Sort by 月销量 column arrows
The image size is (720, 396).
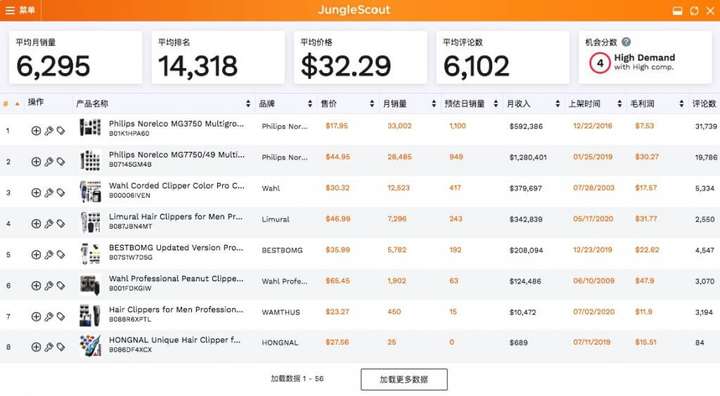pyautogui.click(x=434, y=104)
